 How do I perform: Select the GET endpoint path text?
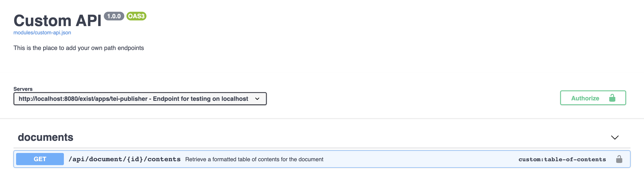pyautogui.click(x=125, y=159)
